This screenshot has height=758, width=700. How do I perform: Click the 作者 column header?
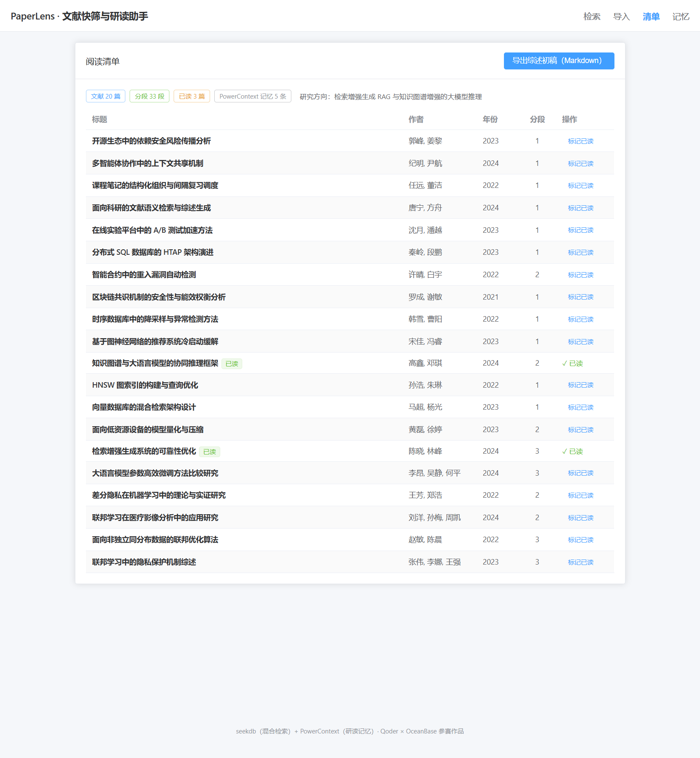click(416, 119)
